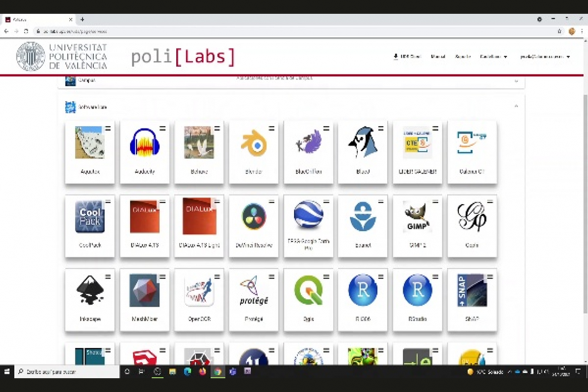Bookmark this page with the star icon
Screen dimensions: 588x392
559,32
